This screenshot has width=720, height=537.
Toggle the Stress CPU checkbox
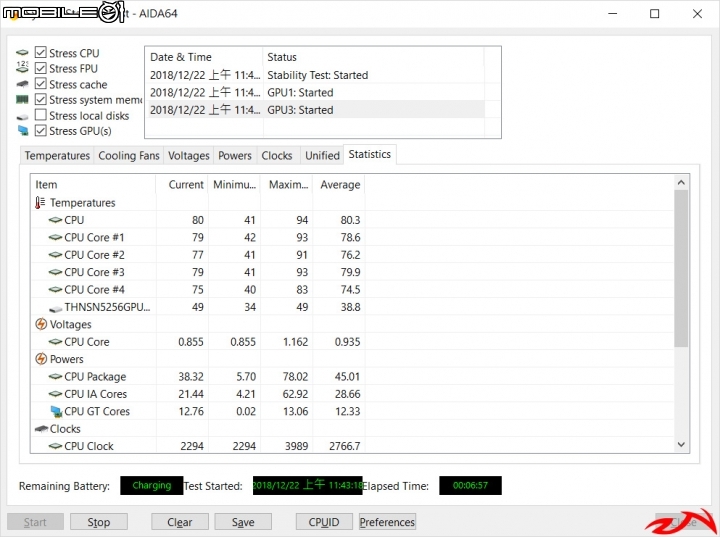[x=41, y=52]
